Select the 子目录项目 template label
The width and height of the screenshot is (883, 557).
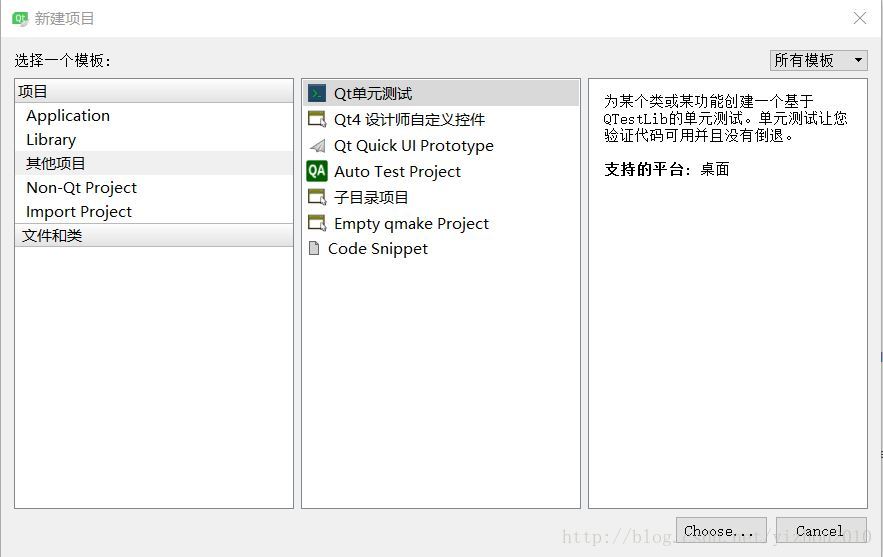371,197
